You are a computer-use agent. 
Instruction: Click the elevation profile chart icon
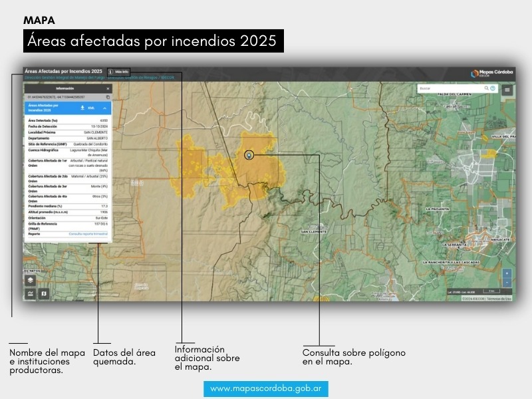pyautogui.click(x=30, y=293)
